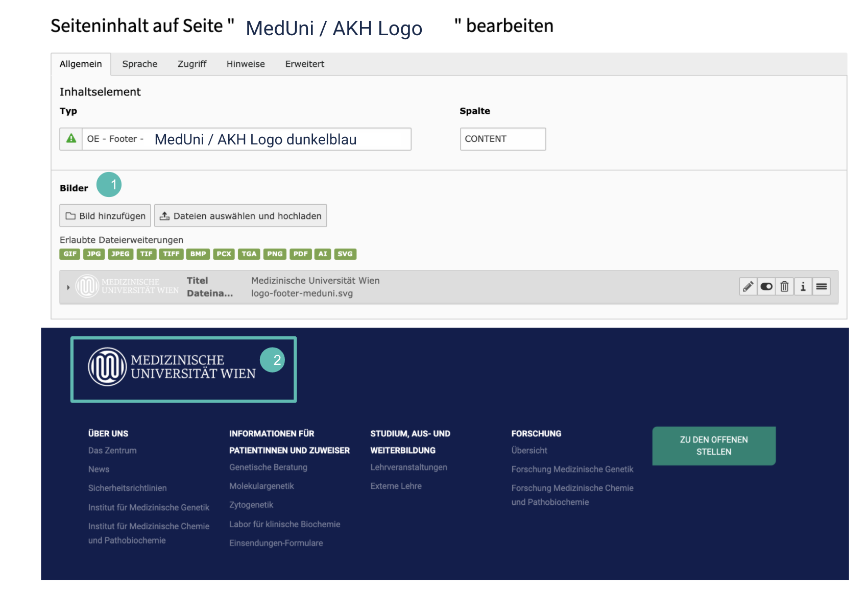Click the SVG file extension badge
Viewport: 868px width, 592px height.
point(345,254)
